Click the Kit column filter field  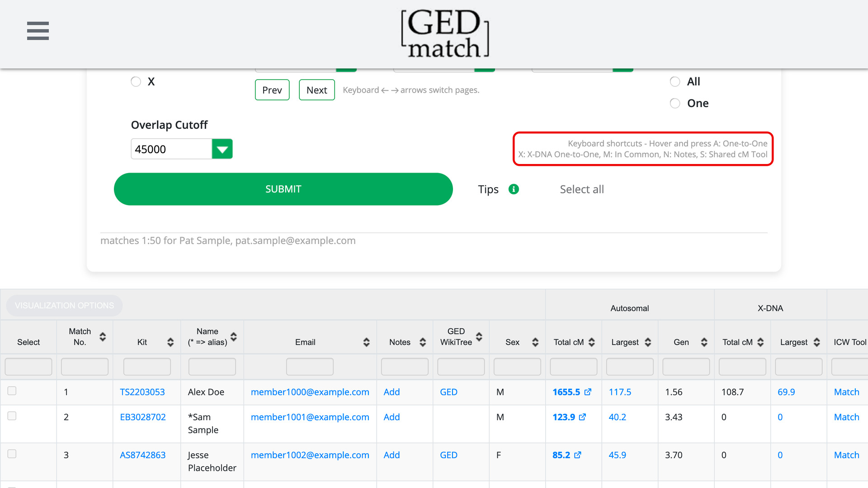(147, 366)
